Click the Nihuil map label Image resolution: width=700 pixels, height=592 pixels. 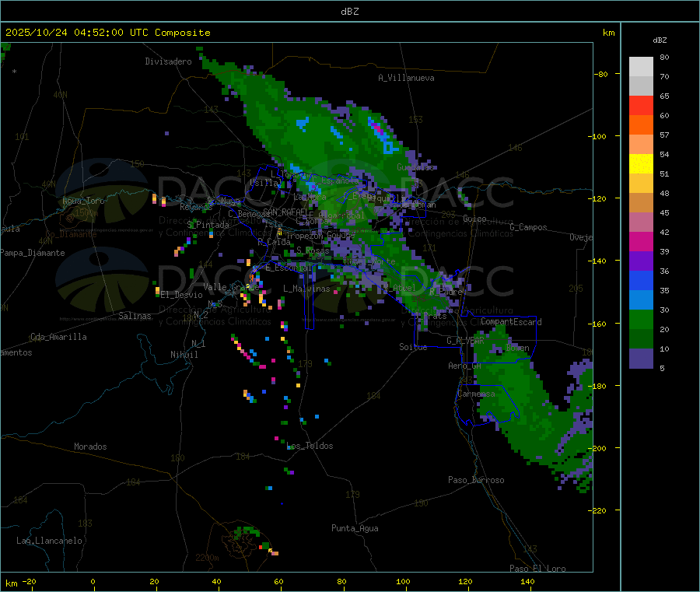[x=184, y=355]
